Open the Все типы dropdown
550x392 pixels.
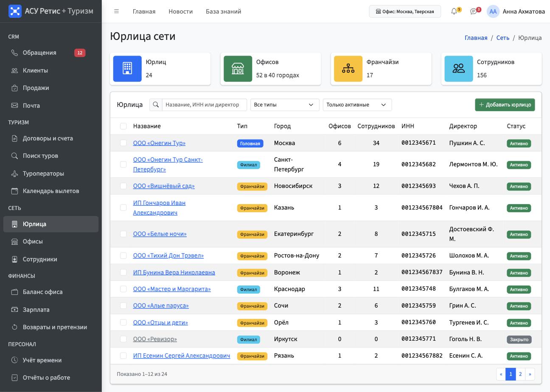[285, 105]
